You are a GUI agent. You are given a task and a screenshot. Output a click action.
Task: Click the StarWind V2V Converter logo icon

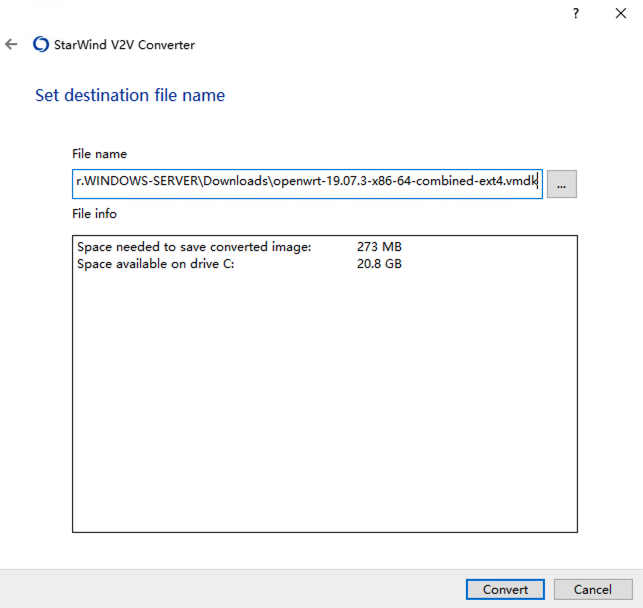click(x=41, y=44)
